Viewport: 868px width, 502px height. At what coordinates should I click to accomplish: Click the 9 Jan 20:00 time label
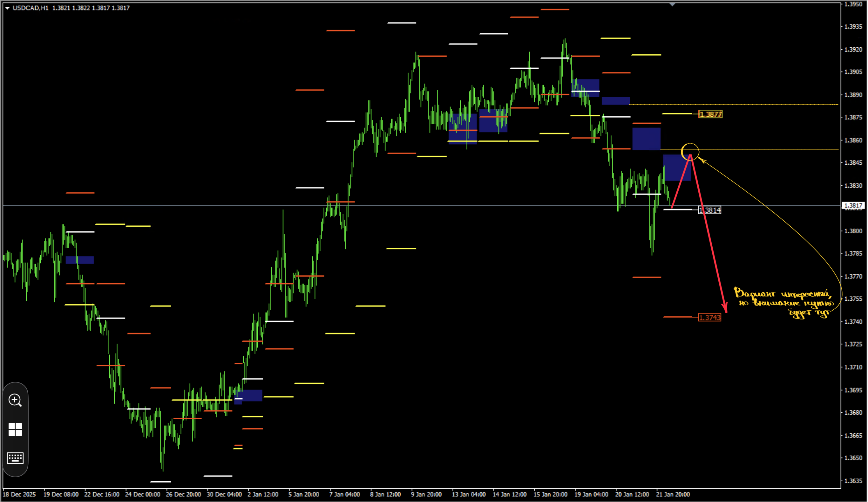pyautogui.click(x=426, y=494)
